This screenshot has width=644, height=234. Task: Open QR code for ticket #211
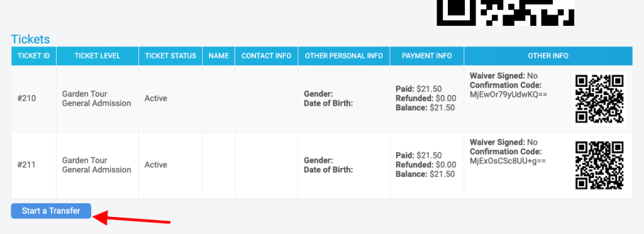pos(599,165)
